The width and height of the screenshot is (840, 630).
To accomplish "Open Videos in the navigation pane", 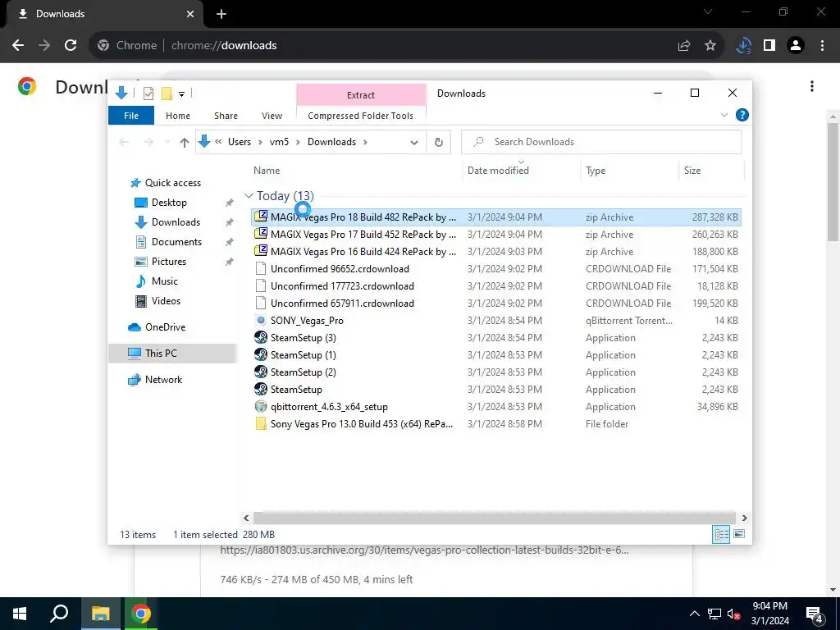I will tap(166, 301).
